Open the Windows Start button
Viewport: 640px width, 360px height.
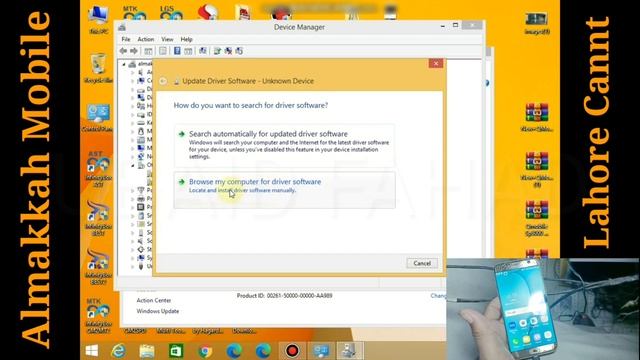(x=92, y=351)
